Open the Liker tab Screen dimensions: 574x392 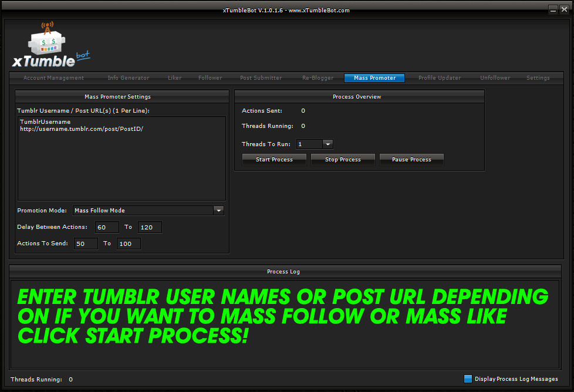click(175, 78)
